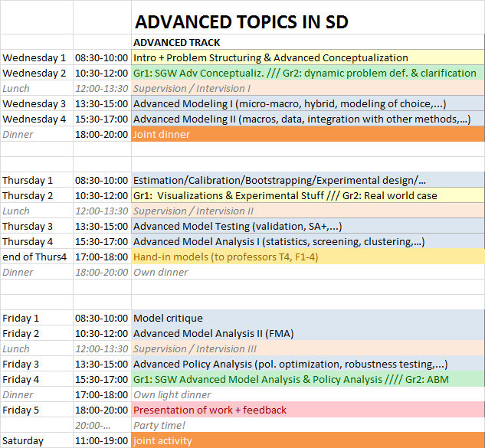Select the 'Party time!' cell
This screenshot has width=485, height=448.
click(x=308, y=425)
